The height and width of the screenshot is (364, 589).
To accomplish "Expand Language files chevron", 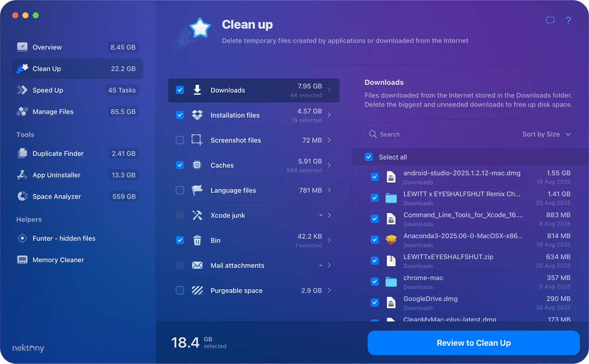I will click(x=329, y=190).
